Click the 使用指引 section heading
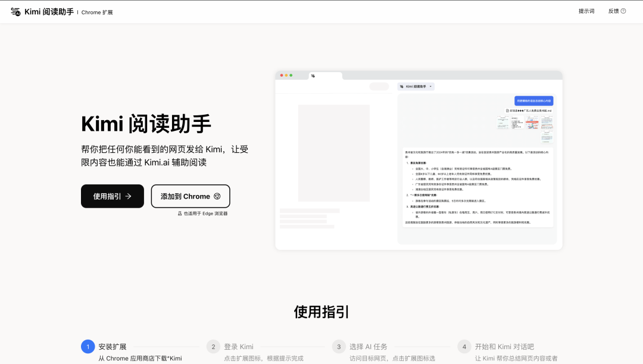 321,312
